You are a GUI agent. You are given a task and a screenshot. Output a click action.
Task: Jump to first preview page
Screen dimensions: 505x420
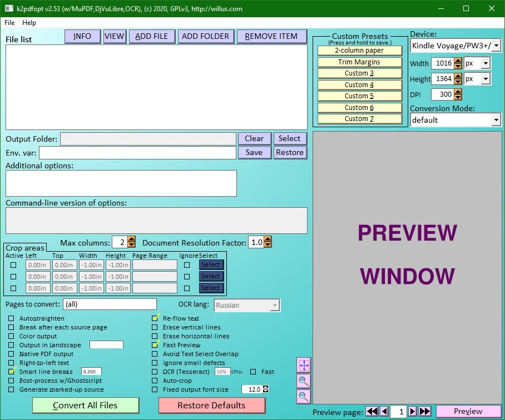click(372, 411)
